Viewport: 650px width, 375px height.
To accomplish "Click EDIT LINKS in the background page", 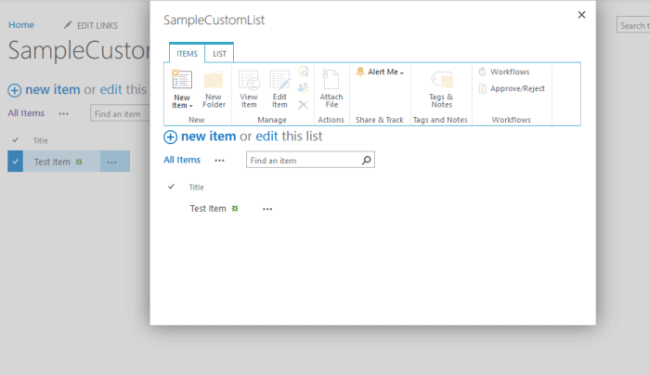I will tap(91, 26).
